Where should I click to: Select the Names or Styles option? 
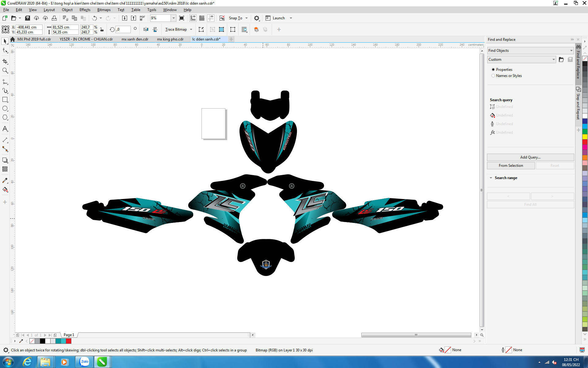pyautogui.click(x=493, y=76)
